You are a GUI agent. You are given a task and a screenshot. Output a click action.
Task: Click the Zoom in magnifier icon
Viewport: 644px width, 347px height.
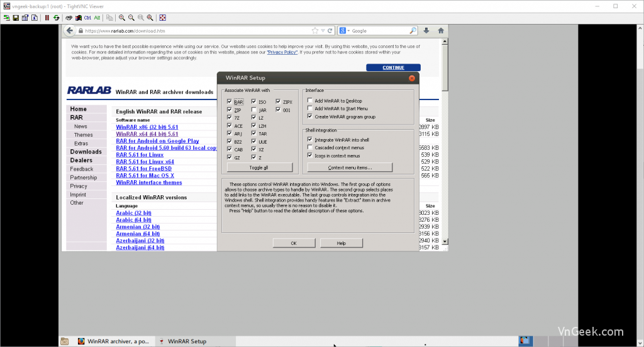122,18
